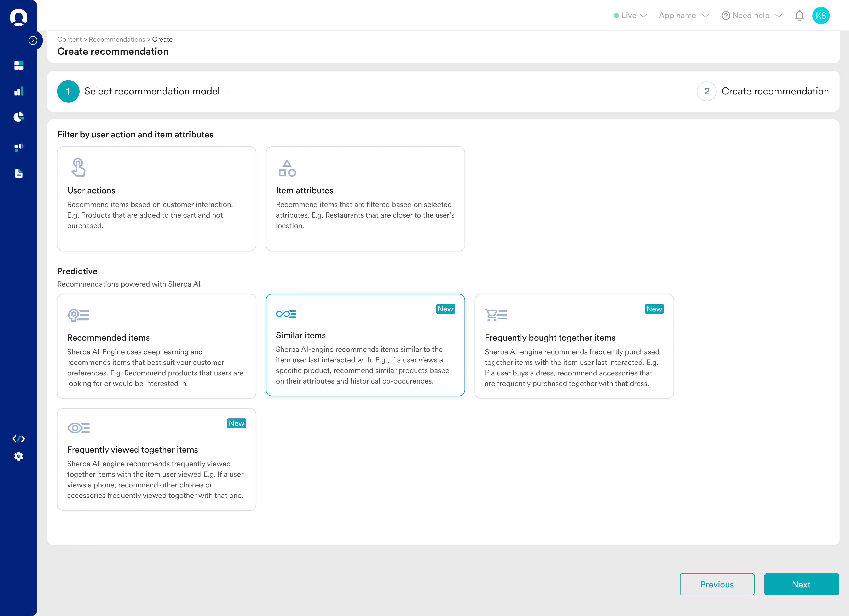Image resolution: width=849 pixels, height=616 pixels.
Task: Go to Recommendations breadcrumb link
Action: 117,39
